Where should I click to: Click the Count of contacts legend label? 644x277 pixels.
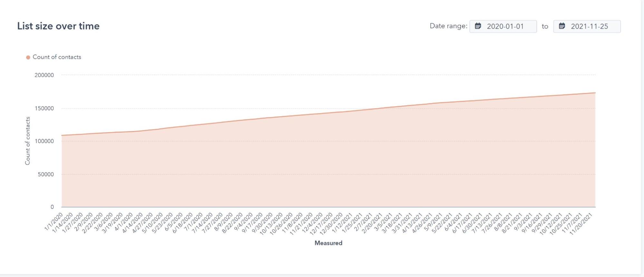pyautogui.click(x=57, y=57)
